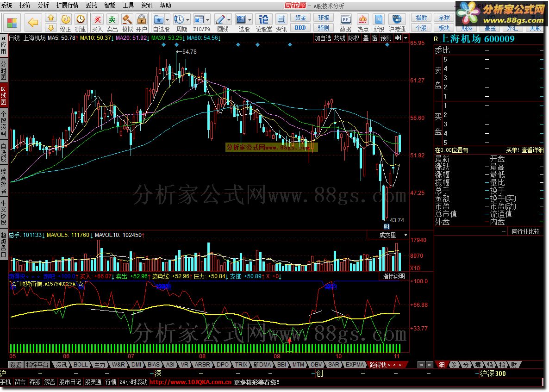Expand the chart toolbar more-options arrow
The width and height of the screenshot is (549, 392).
[x=406, y=38]
